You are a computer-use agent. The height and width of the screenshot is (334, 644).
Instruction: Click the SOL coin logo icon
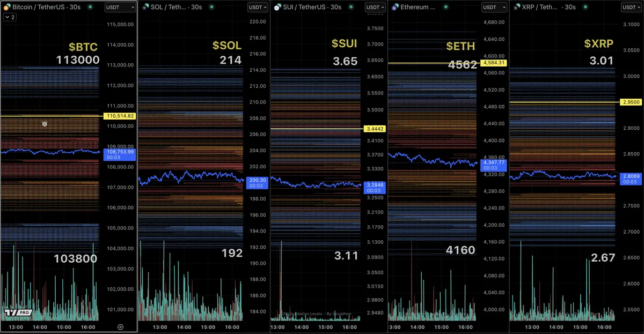click(145, 8)
